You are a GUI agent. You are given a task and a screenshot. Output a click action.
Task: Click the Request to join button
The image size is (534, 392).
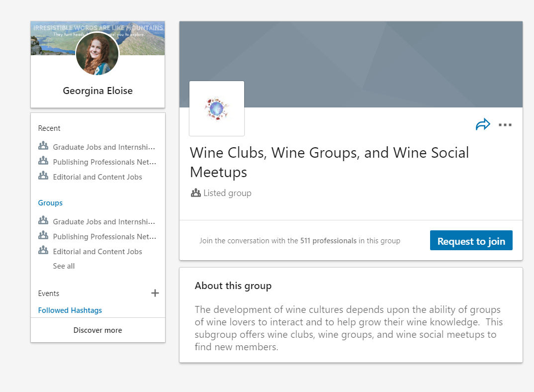tap(471, 240)
